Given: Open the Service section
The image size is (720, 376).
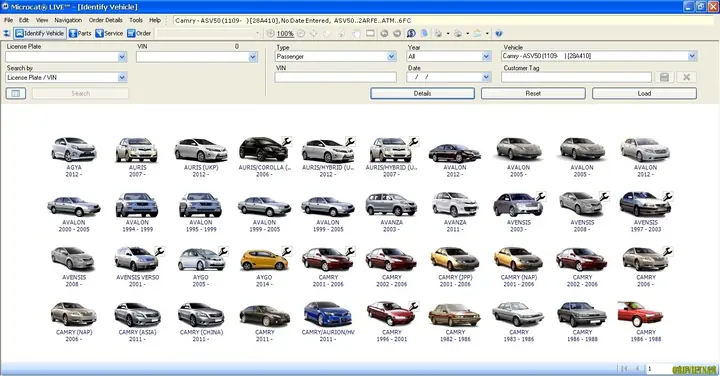Looking at the screenshot, I should click(x=109, y=34).
